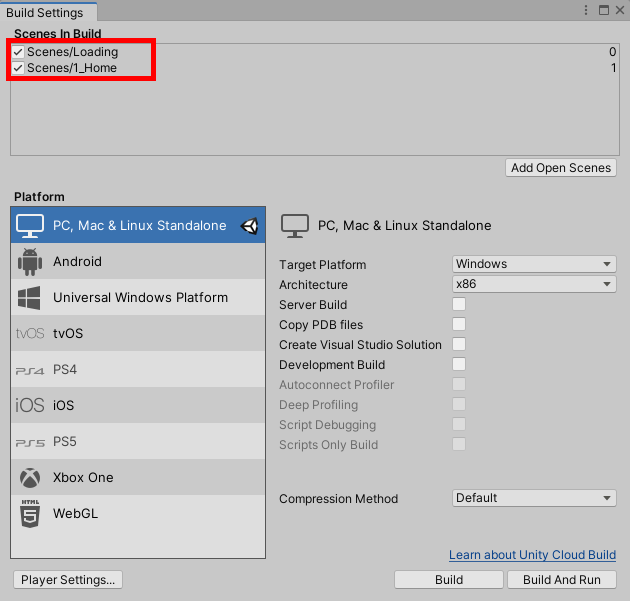Select the PS5 logo icon
This screenshot has width=630, height=601.
pos(30,443)
